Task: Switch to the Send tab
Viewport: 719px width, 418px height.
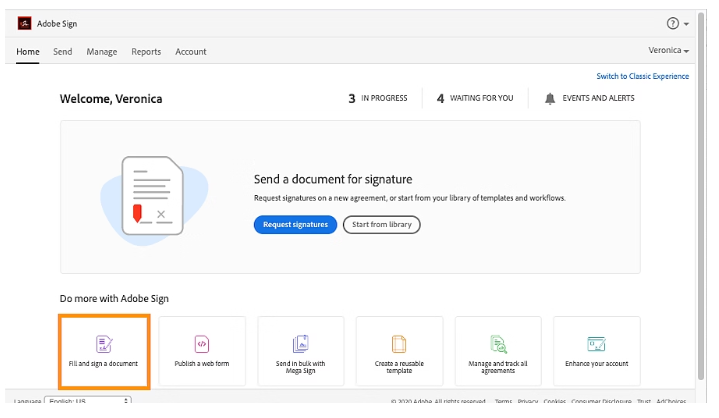Action: 62,52
